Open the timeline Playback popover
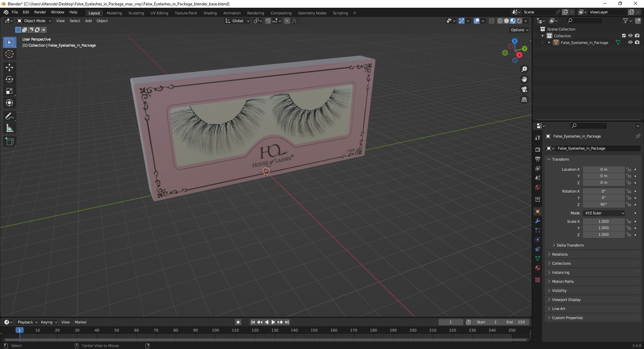This screenshot has width=644, height=349. click(27, 322)
